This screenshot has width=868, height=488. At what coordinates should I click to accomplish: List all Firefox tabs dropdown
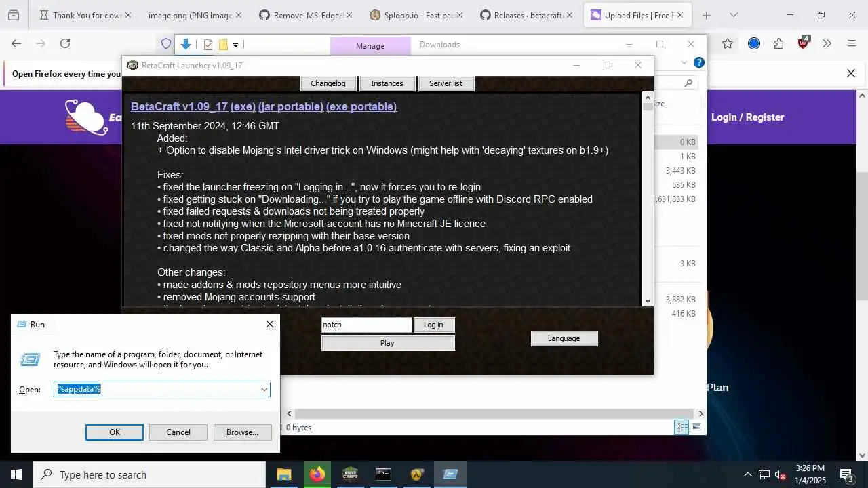(734, 15)
